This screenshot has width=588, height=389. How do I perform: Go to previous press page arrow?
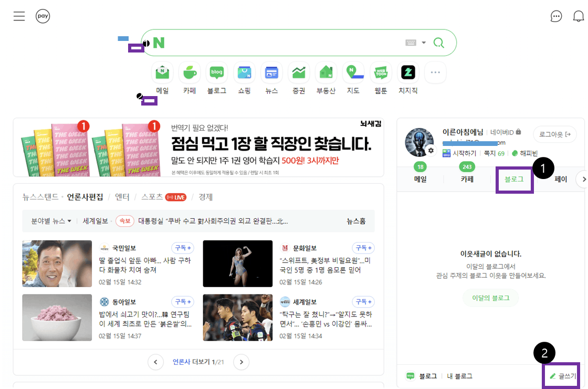pyautogui.click(x=155, y=362)
